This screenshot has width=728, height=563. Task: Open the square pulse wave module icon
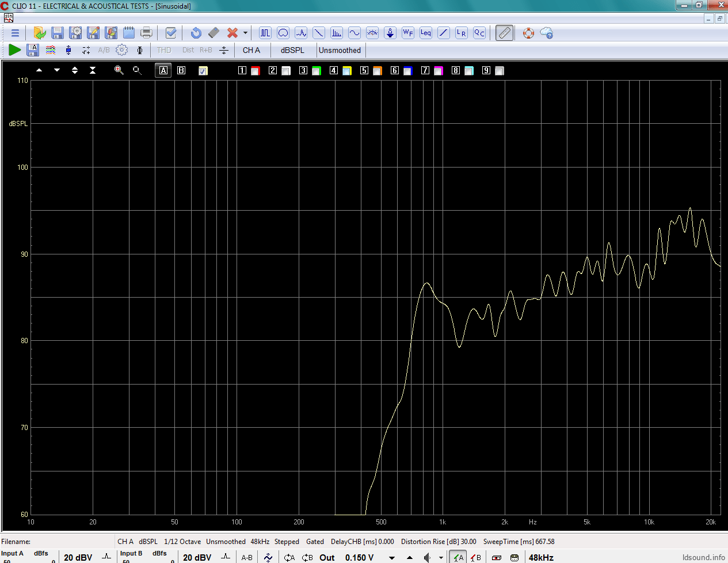click(265, 33)
